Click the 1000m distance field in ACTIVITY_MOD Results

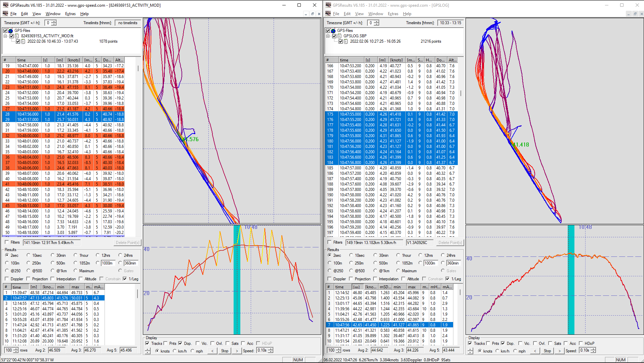[x=108, y=263]
